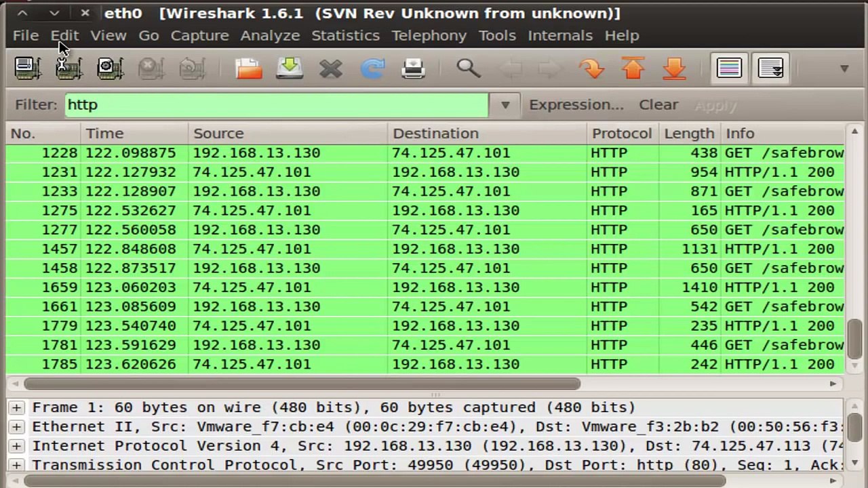Open the Tools menu
The width and height of the screenshot is (868, 488).
click(497, 35)
